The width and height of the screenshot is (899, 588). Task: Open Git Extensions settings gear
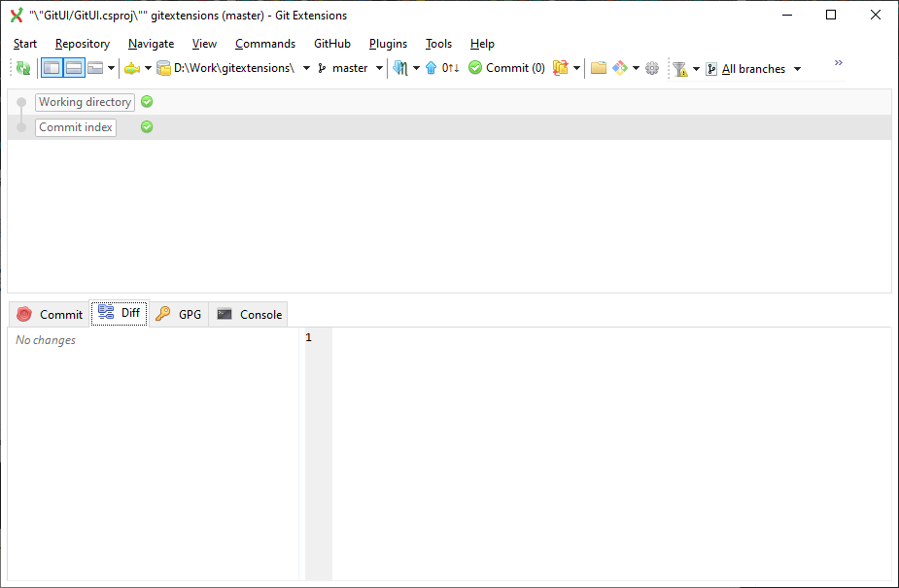[x=652, y=68]
